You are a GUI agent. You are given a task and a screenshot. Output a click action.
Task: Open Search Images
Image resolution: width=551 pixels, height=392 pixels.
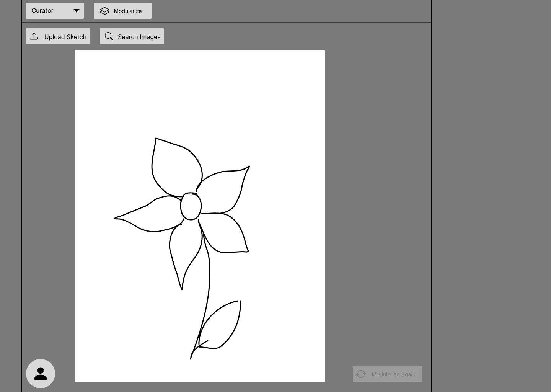pyautogui.click(x=132, y=36)
